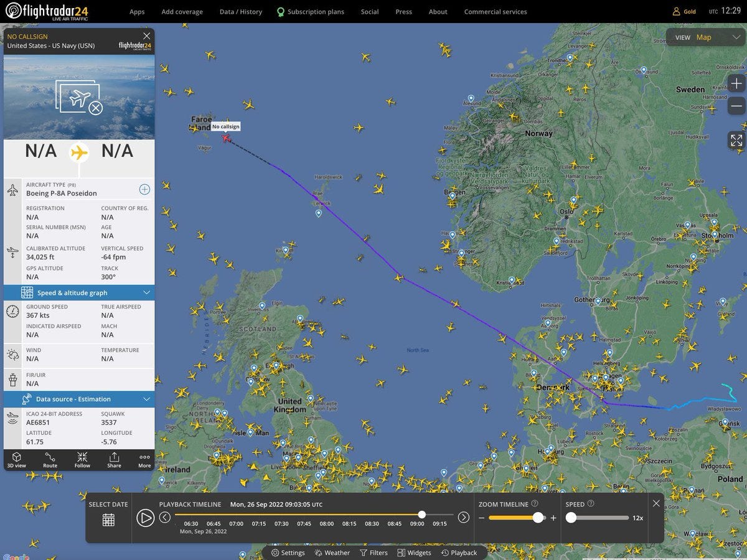Zoom the map in

[x=736, y=83]
